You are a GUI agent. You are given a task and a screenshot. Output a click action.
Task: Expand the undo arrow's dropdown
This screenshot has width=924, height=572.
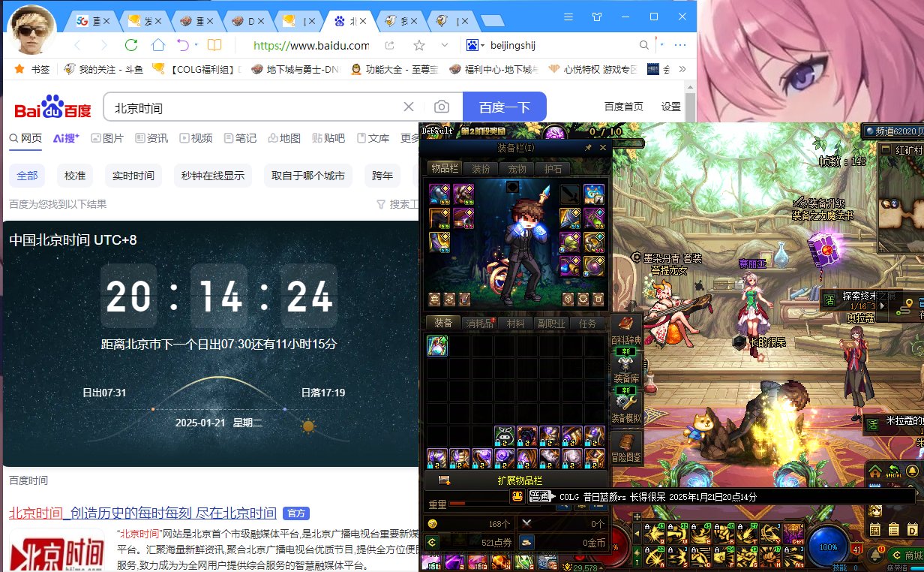195,45
